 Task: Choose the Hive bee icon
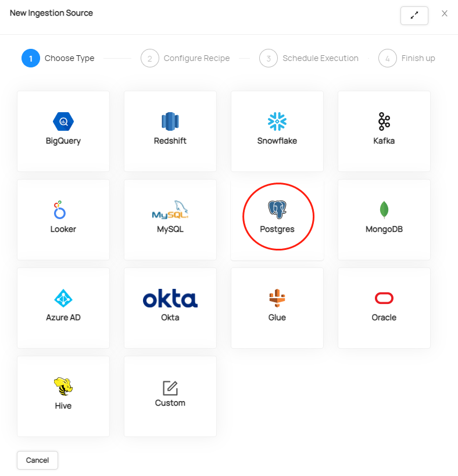(63, 386)
